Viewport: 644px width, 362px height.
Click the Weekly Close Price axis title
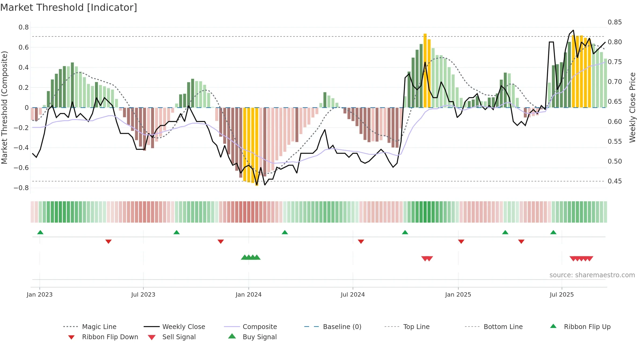coord(632,107)
